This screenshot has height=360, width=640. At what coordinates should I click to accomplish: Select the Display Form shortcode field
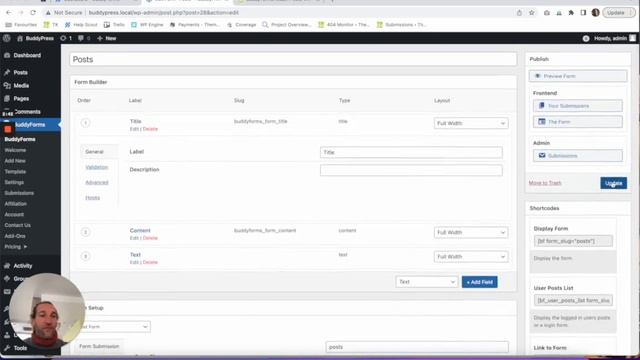click(573, 241)
